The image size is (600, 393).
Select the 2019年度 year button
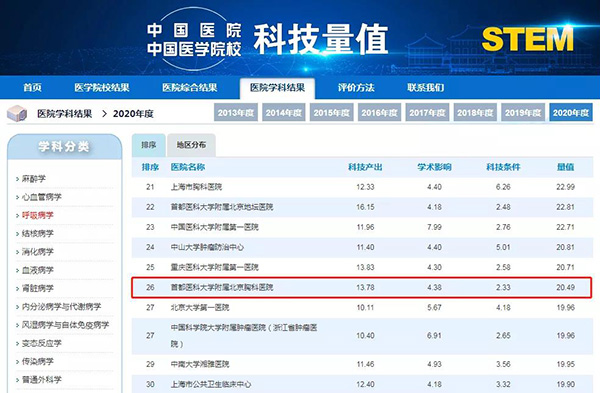(523, 112)
